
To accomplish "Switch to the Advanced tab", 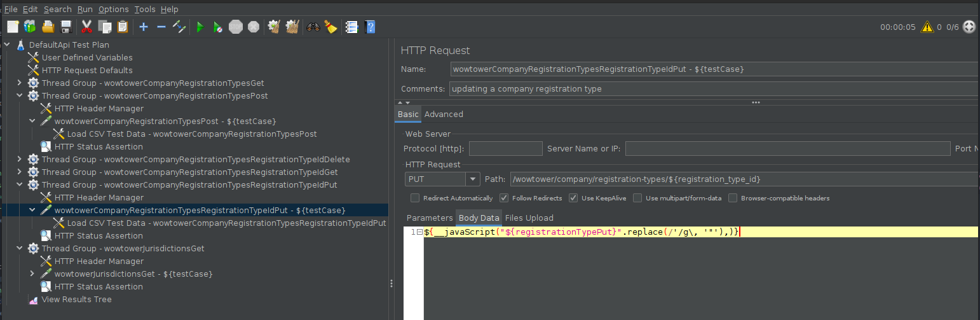I will pos(444,115).
